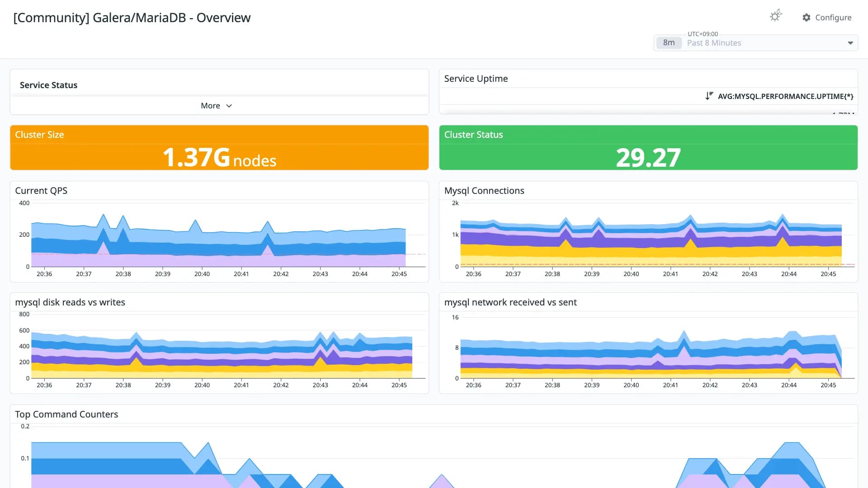Open the Configure settings

[827, 17]
